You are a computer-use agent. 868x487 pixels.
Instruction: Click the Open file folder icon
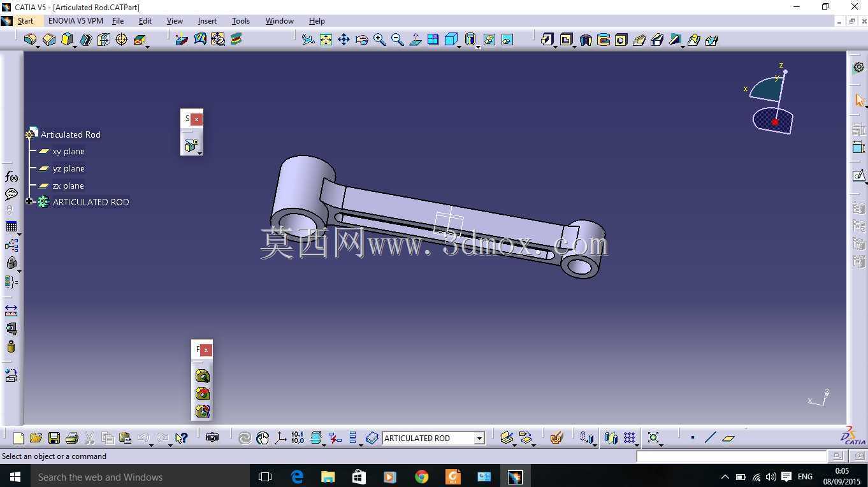(36, 438)
